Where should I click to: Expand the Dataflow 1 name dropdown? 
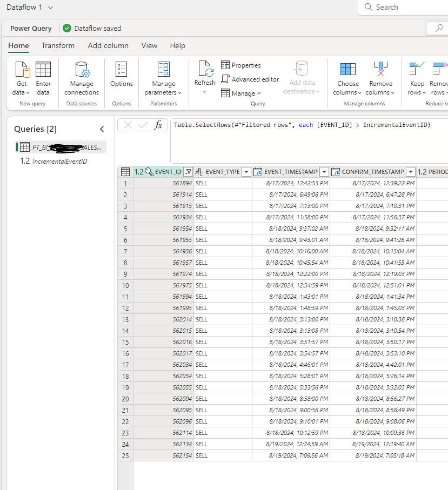pyautogui.click(x=50, y=8)
